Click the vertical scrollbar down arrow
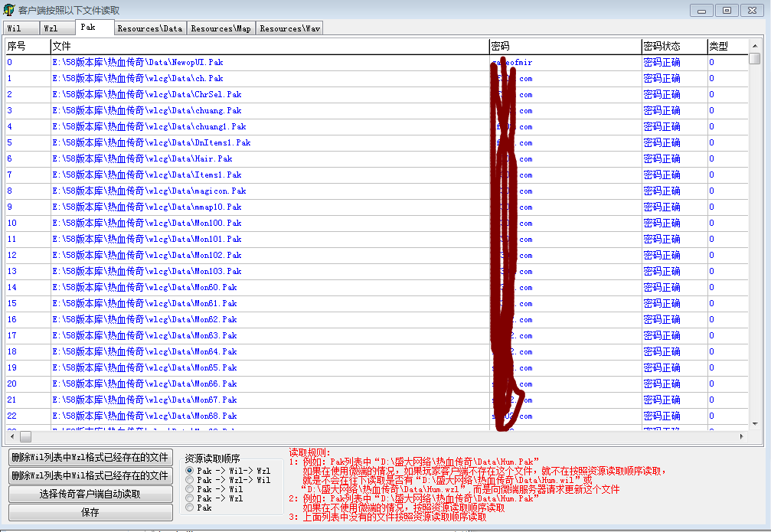The width and height of the screenshot is (771, 532). coord(755,423)
